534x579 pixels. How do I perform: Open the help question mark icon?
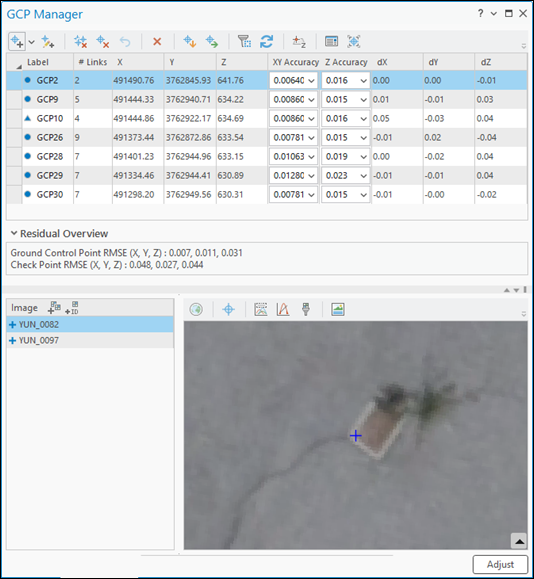[480, 14]
